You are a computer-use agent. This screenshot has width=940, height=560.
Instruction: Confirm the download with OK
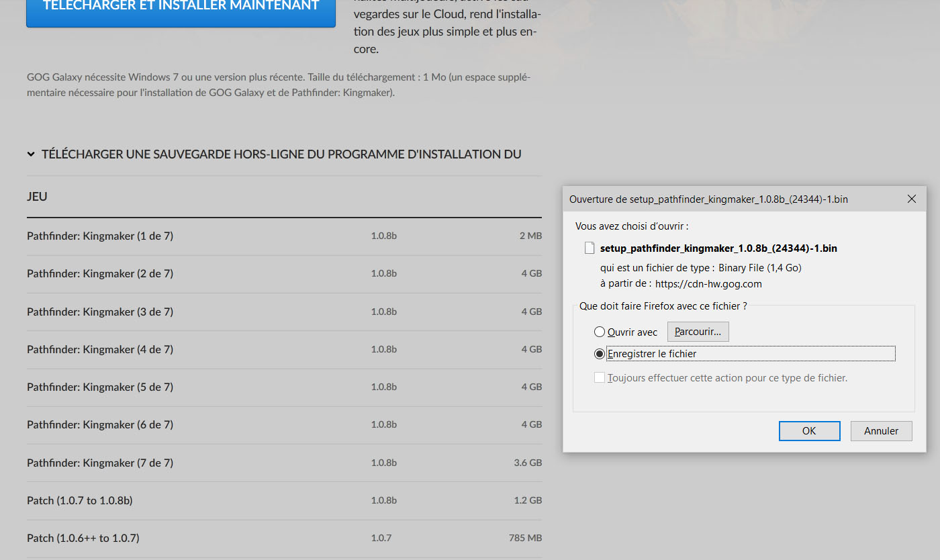pyautogui.click(x=809, y=431)
